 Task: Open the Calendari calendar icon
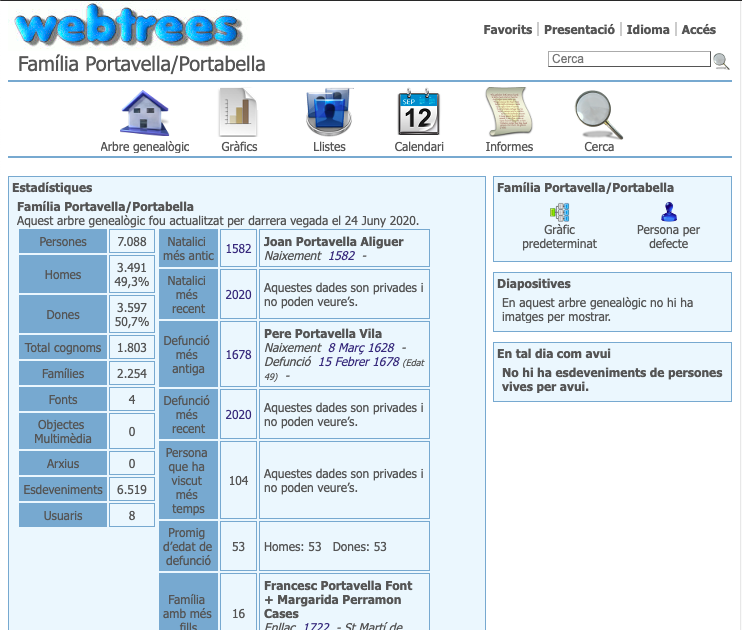(x=418, y=113)
